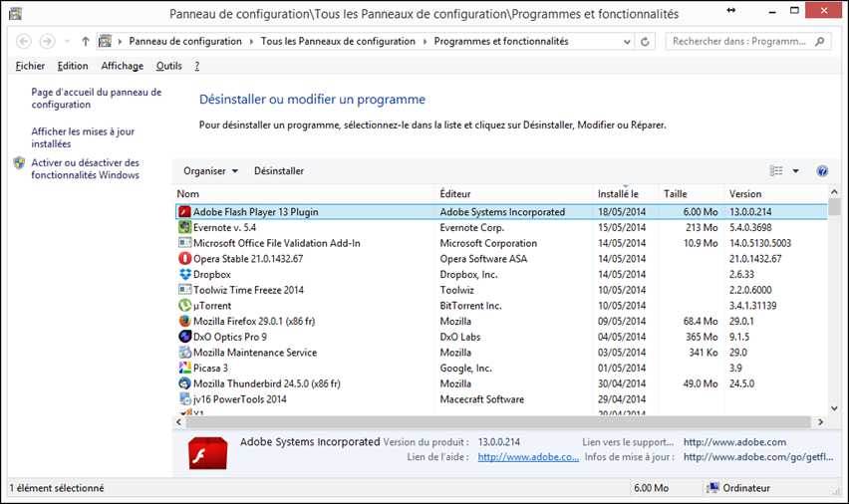The image size is (849, 504).
Task: Open Page d'accueil du panneau de configuration
Action: (97, 98)
